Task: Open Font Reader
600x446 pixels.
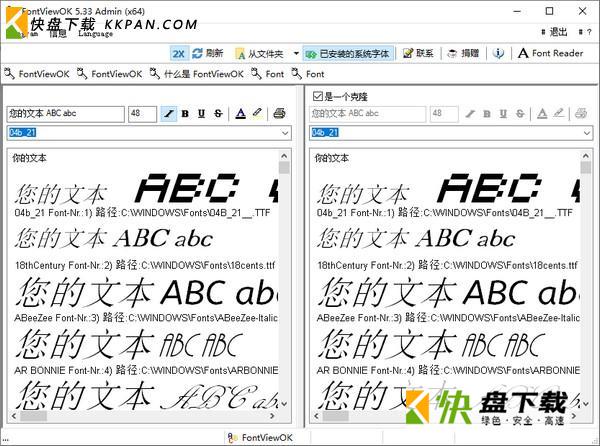Action: click(x=550, y=53)
